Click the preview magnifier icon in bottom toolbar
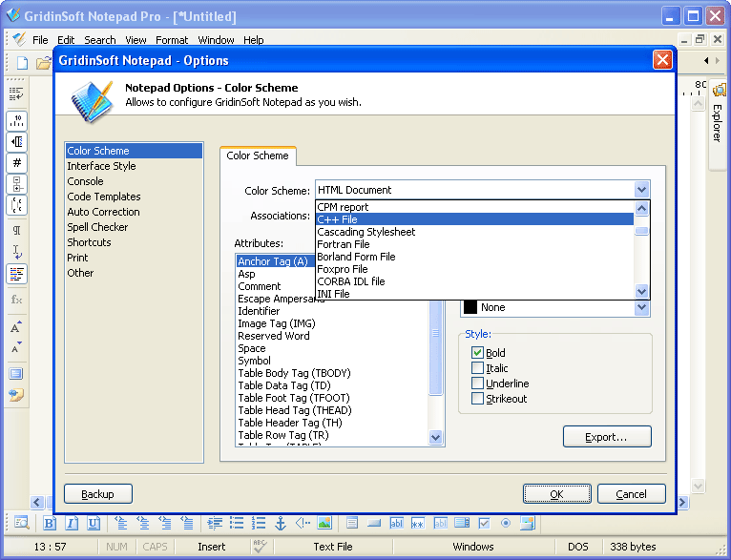 click(x=21, y=523)
